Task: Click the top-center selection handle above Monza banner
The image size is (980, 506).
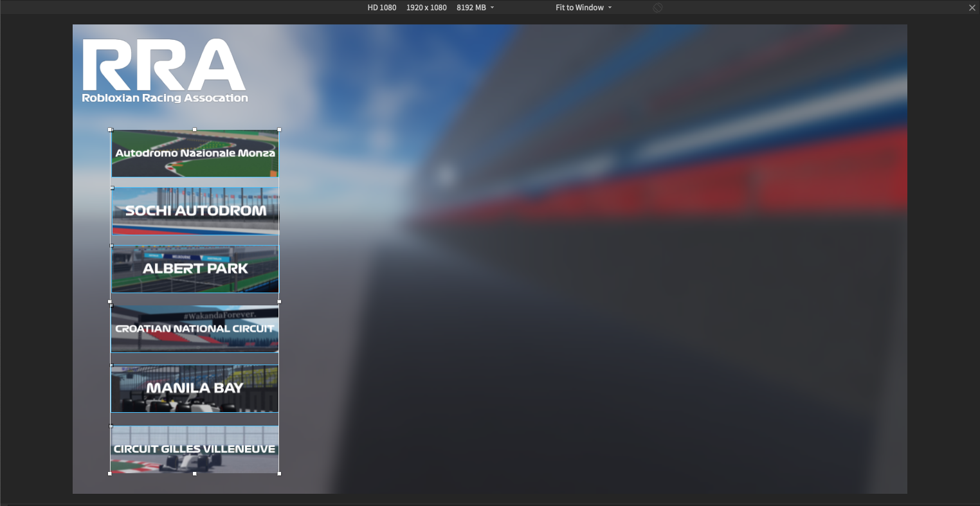Action: 195,129
